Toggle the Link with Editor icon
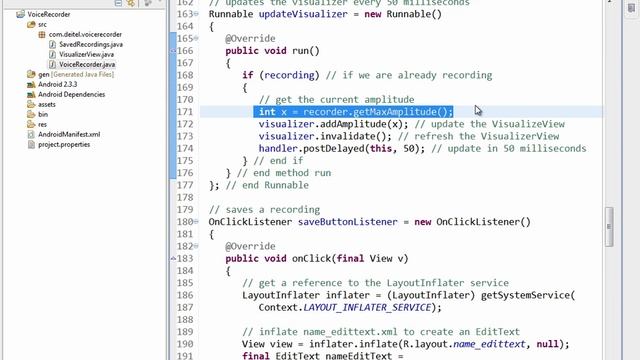The width and height of the screenshot is (640, 360). tap(131, 3)
